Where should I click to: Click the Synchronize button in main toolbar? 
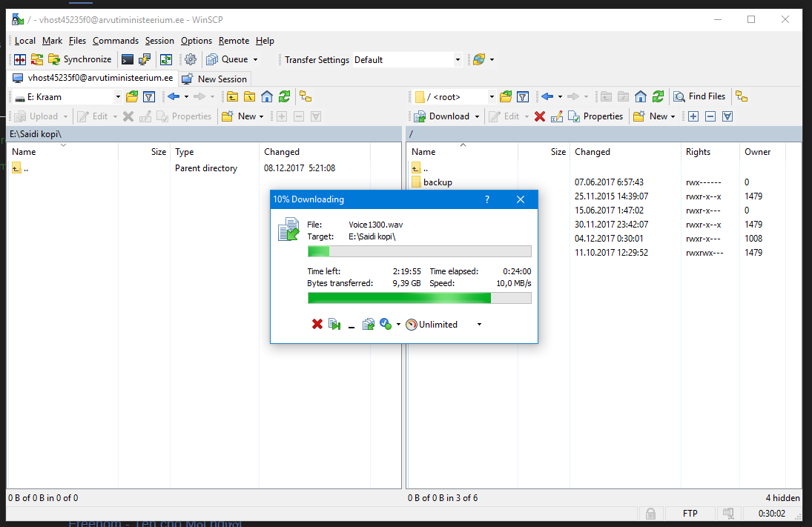pos(80,59)
